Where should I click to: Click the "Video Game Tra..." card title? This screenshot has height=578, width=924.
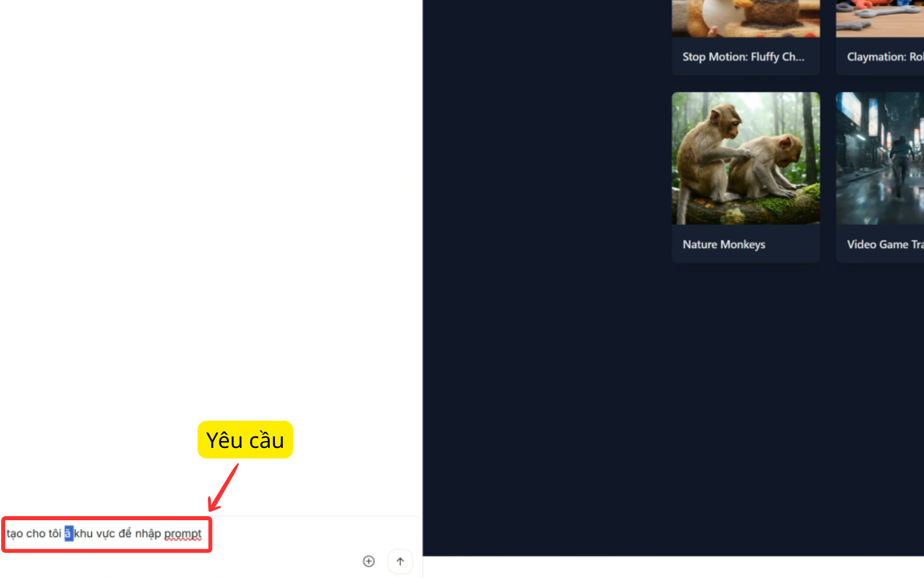(885, 244)
